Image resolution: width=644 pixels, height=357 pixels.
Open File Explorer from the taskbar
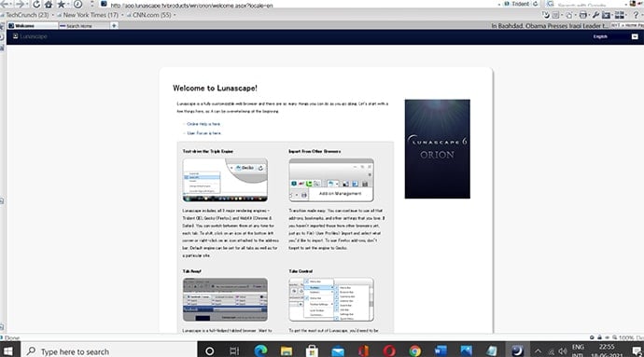[x=287, y=350]
